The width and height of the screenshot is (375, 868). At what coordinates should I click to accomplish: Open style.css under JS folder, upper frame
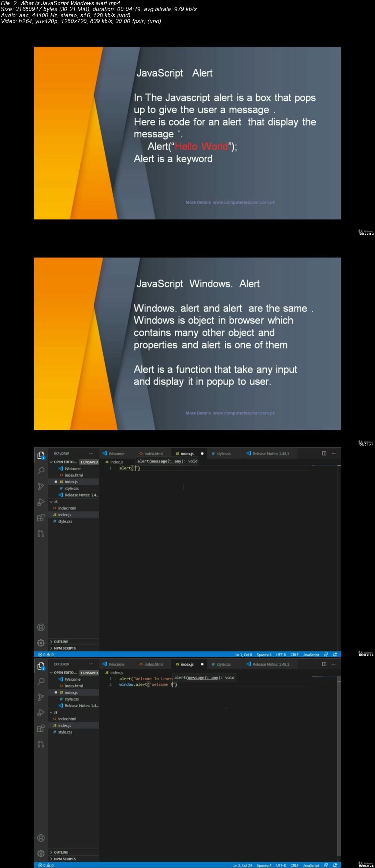(x=74, y=521)
